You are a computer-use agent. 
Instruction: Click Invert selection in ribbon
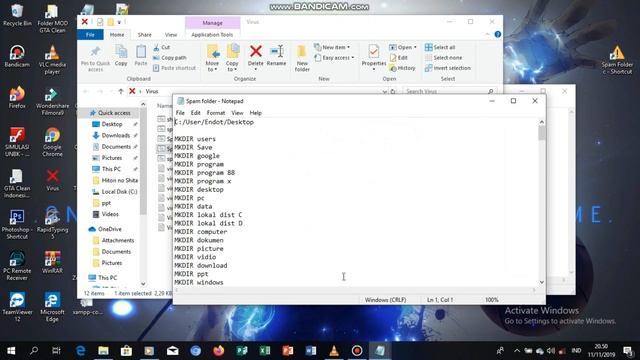coord(448,68)
